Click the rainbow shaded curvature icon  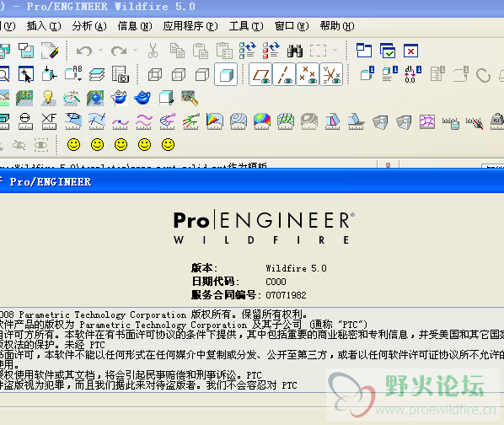261,121
